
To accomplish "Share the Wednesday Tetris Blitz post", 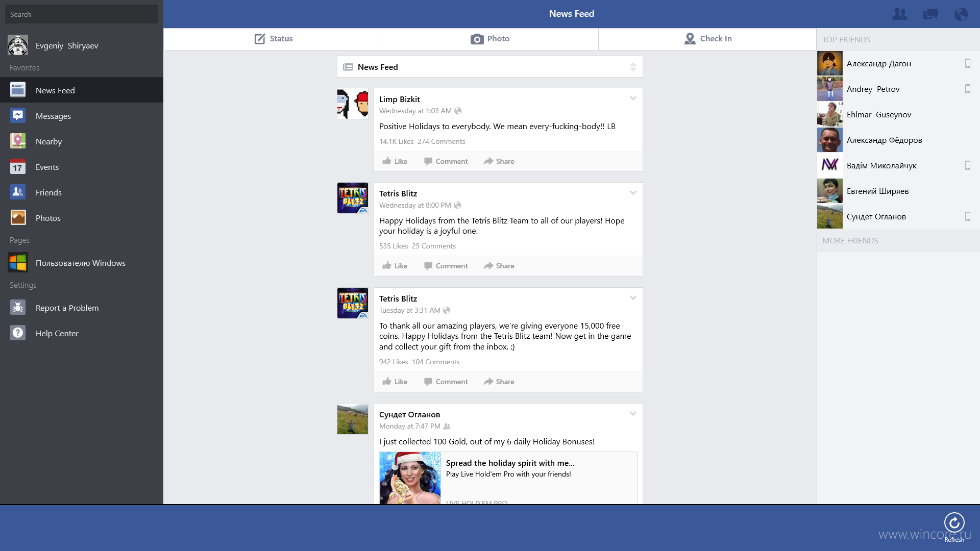I will (499, 266).
